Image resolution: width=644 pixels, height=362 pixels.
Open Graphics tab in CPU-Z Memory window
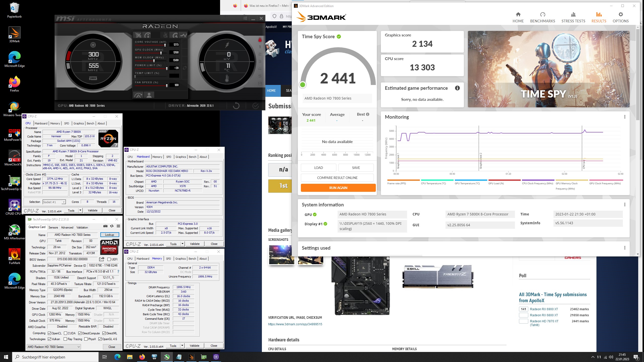pyautogui.click(x=181, y=259)
